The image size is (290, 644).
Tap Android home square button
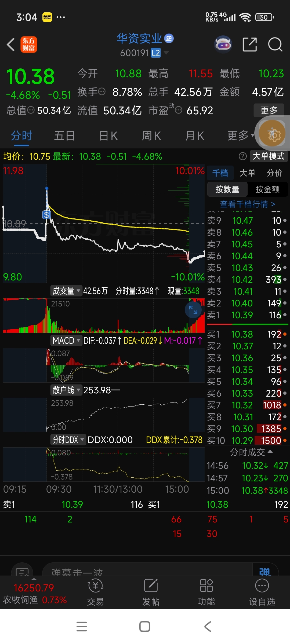(x=145, y=627)
